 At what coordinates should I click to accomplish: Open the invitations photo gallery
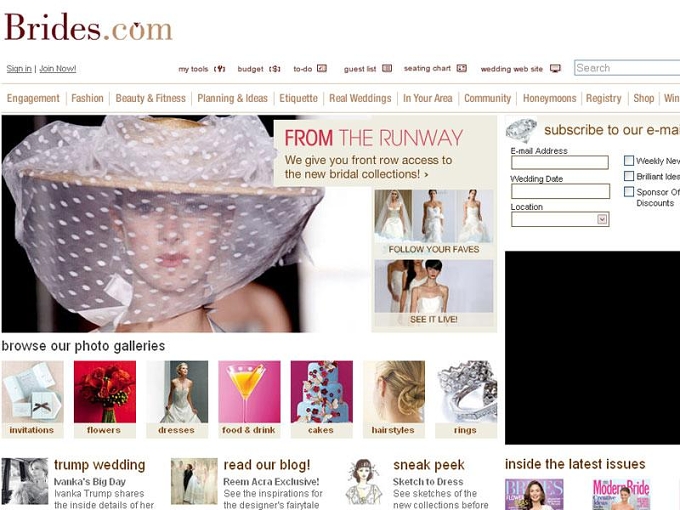[33, 399]
